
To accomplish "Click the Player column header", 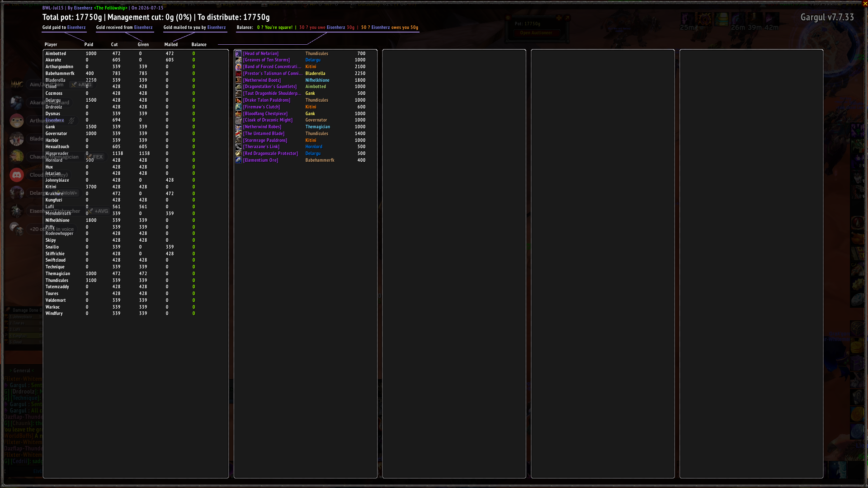I will [51, 45].
